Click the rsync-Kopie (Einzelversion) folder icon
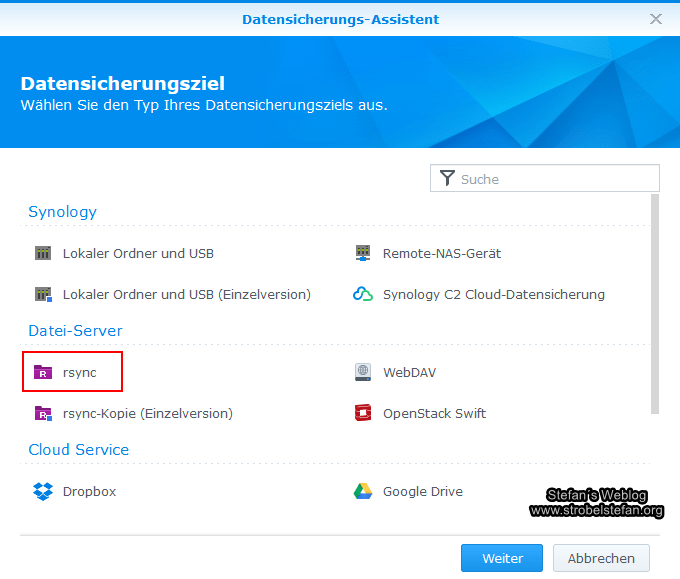 point(43,413)
